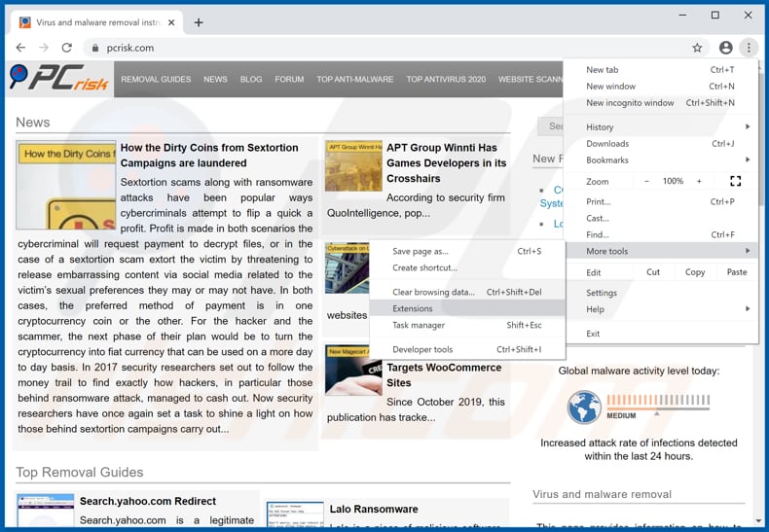Expand the Help submenu
Viewport: 769px width, 532px height.
[x=660, y=309]
